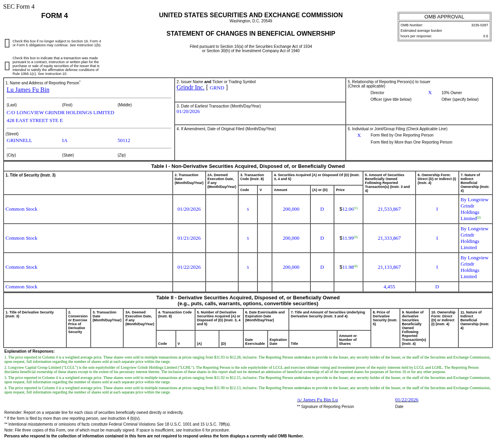This screenshot has height=448, width=496.
Task: Click footnote (1) beside the $12.06 price
Action: [x=356, y=208]
